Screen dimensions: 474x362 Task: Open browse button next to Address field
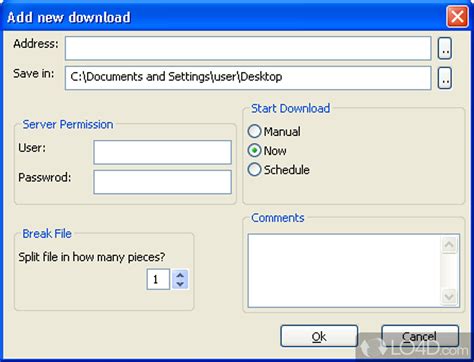pos(445,49)
